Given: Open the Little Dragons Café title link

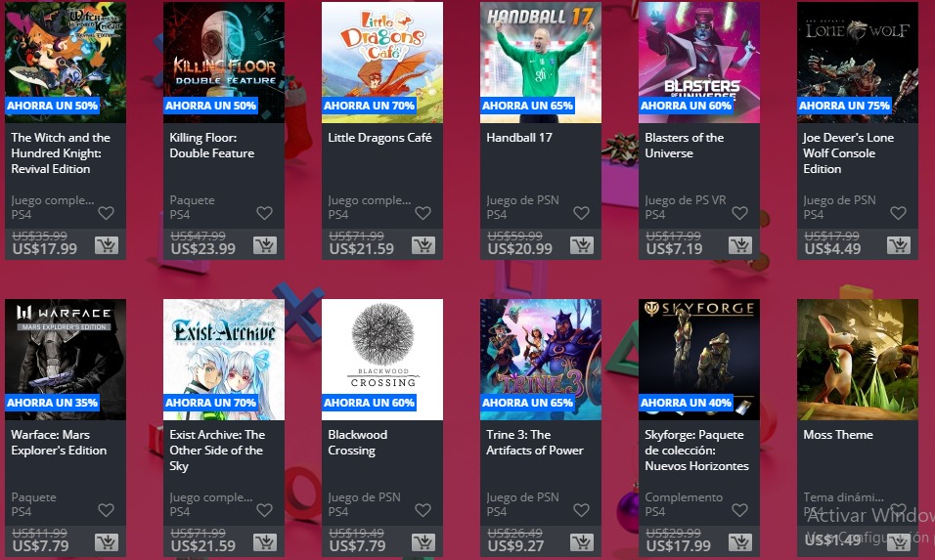Looking at the screenshot, I should pyautogui.click(x=379, y=138).
